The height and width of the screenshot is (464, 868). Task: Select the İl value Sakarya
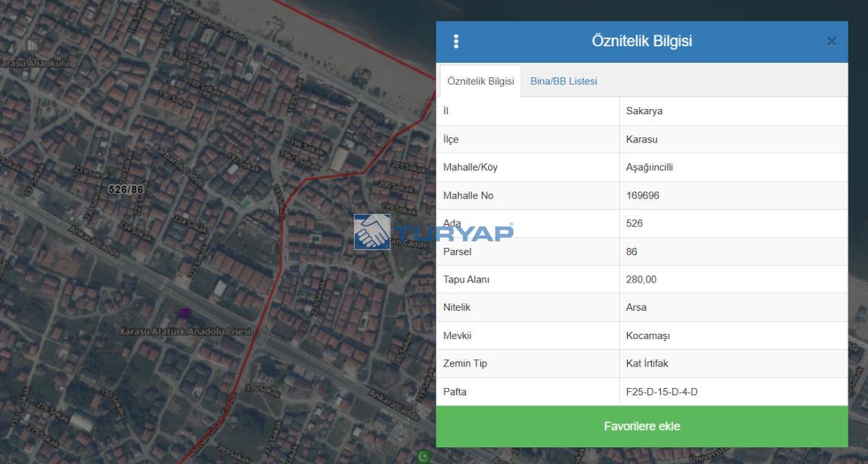pyautogui.click(x=644, y=111)
